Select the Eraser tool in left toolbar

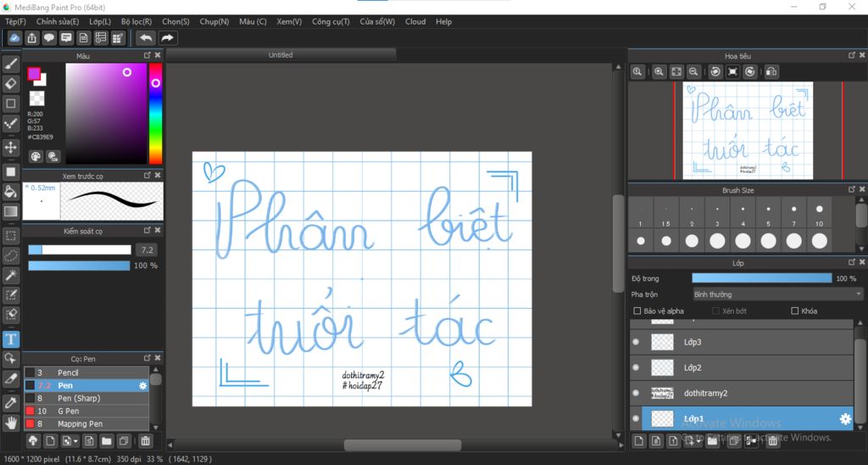(x=11, y=83)
